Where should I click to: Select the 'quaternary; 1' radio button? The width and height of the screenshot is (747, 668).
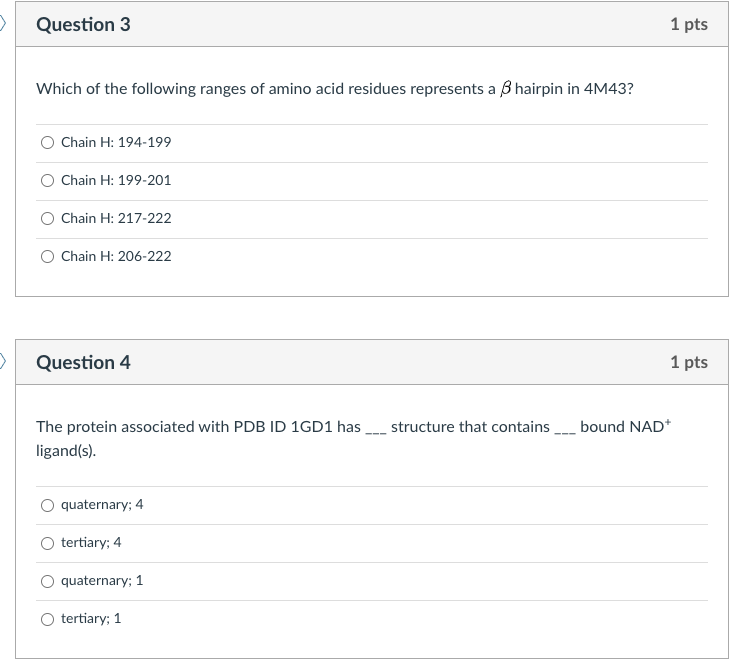pyautogui.click(x=47, y=581)
